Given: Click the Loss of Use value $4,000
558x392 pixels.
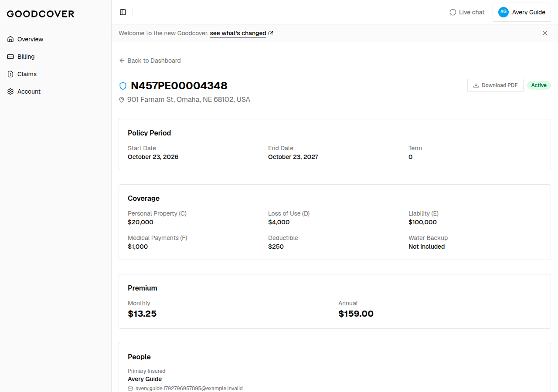Looking at the screenshot, I should point(279,222).
